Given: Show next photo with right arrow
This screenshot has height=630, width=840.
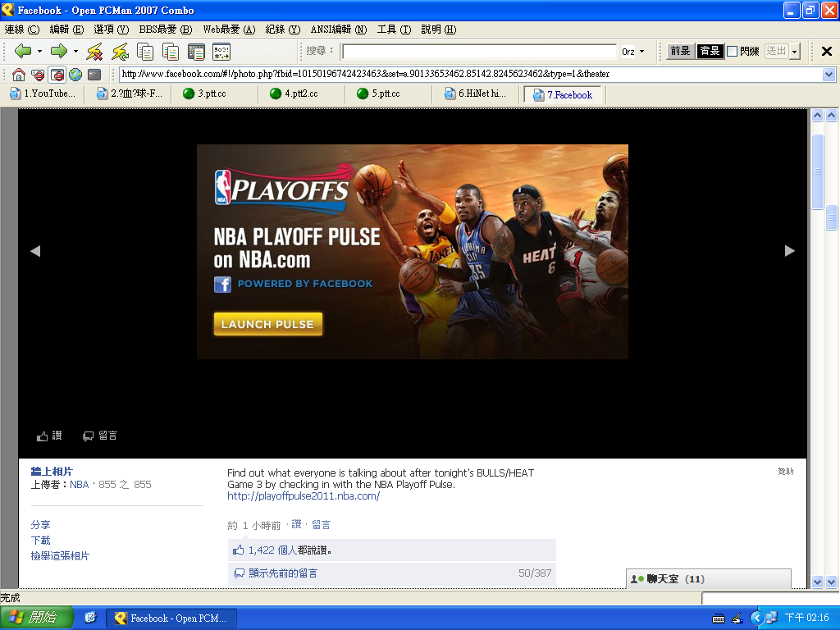Looking at the screenshot, I should coord(790,251).
